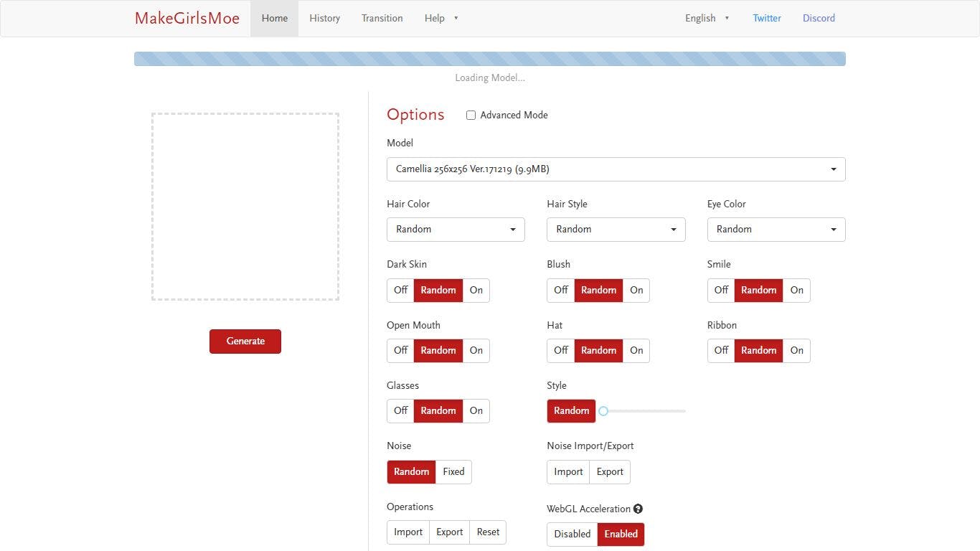Go to the Transition page
This screenshot has height=551, width=980.
[382, 18]
